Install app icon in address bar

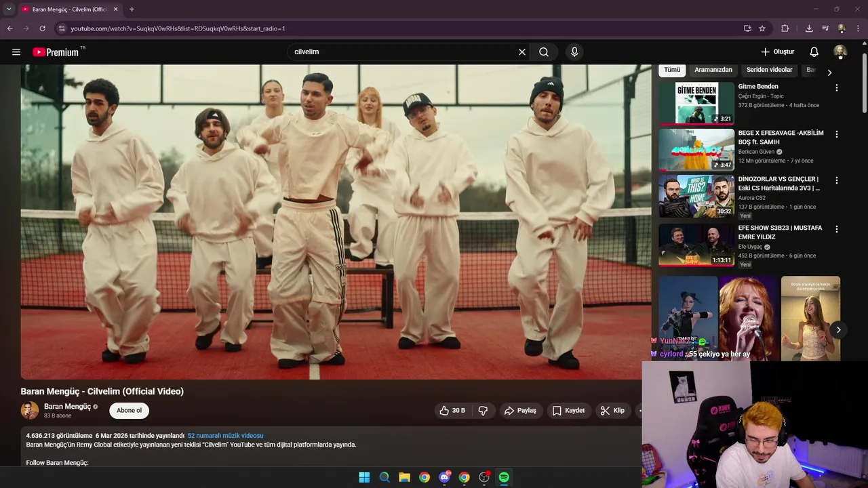pos(747,28)
